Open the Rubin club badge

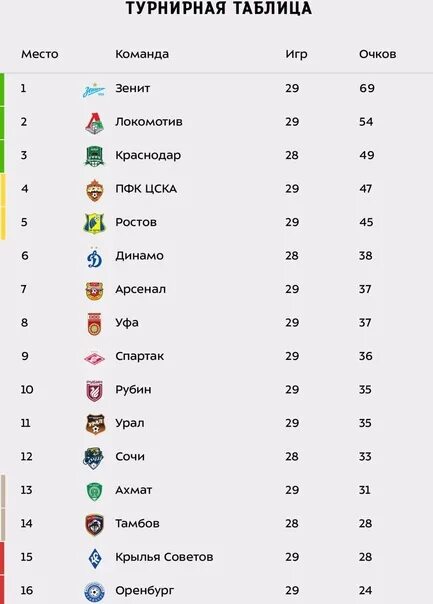[94, 391]
